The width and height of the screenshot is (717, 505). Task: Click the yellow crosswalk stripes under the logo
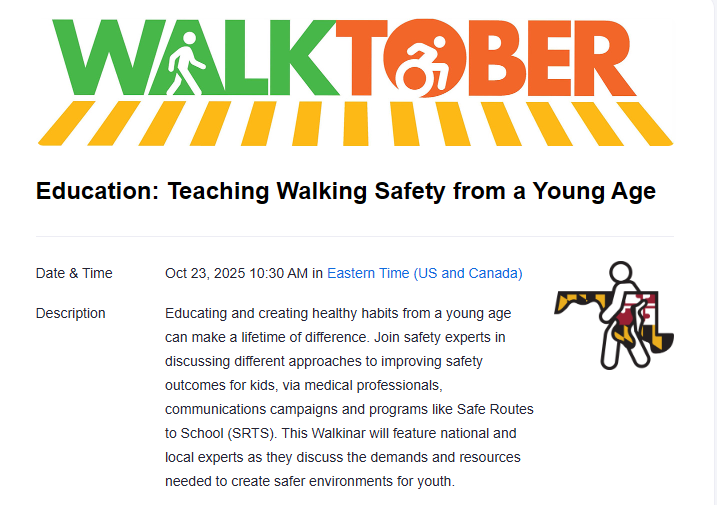click(355, 123)
